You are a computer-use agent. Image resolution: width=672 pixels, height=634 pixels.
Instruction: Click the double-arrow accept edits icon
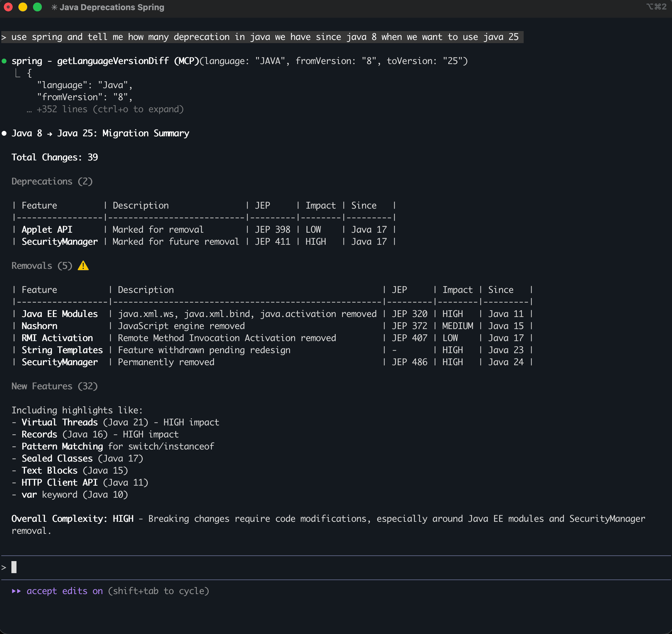(16, 591)
